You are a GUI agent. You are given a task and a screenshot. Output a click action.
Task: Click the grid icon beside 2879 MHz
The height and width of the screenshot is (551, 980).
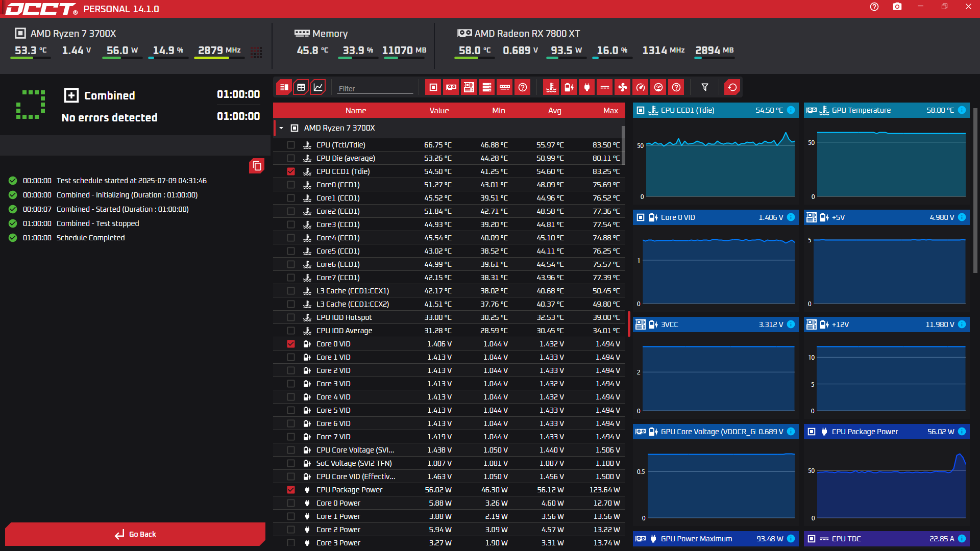(256, 52)
